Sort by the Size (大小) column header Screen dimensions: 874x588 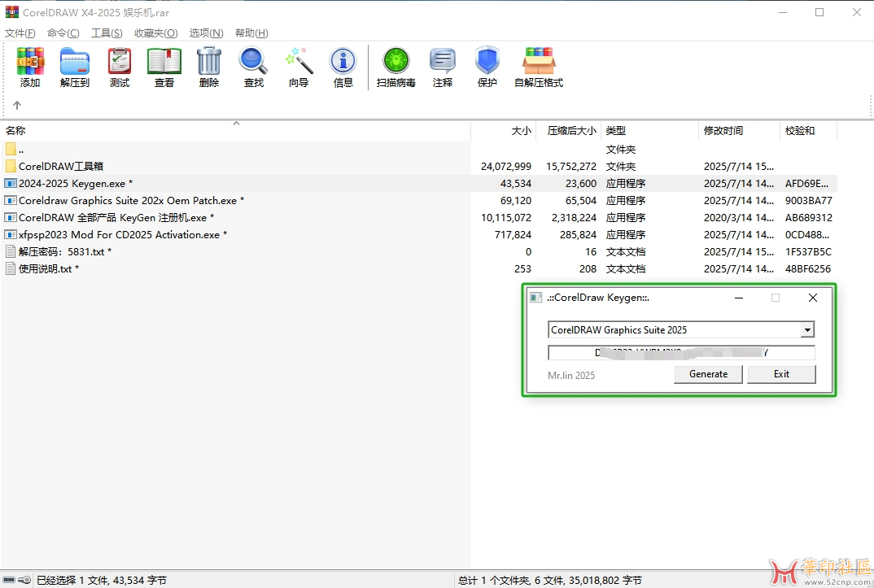[504, 131]
